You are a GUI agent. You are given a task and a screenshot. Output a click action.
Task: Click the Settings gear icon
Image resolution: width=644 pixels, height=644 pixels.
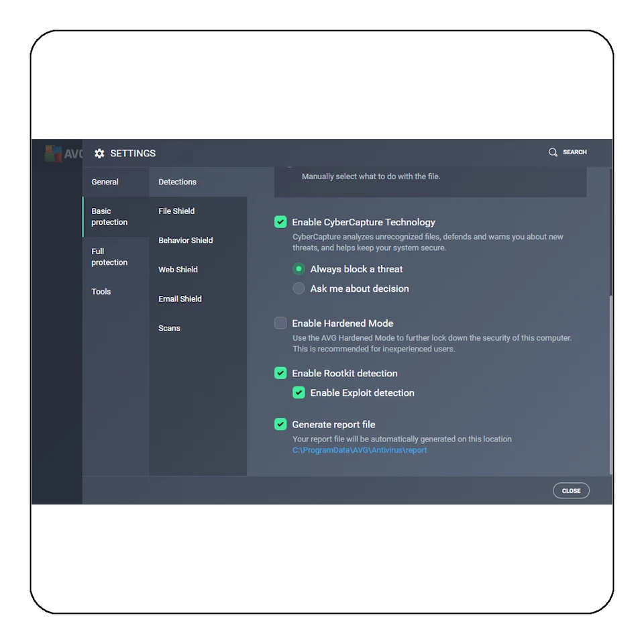99,153
